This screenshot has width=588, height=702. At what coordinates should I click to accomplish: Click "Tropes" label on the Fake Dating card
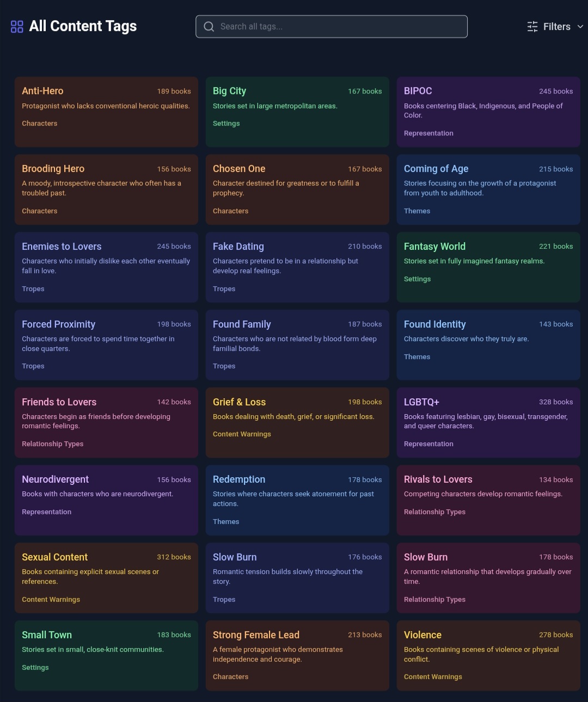[224, 289]
